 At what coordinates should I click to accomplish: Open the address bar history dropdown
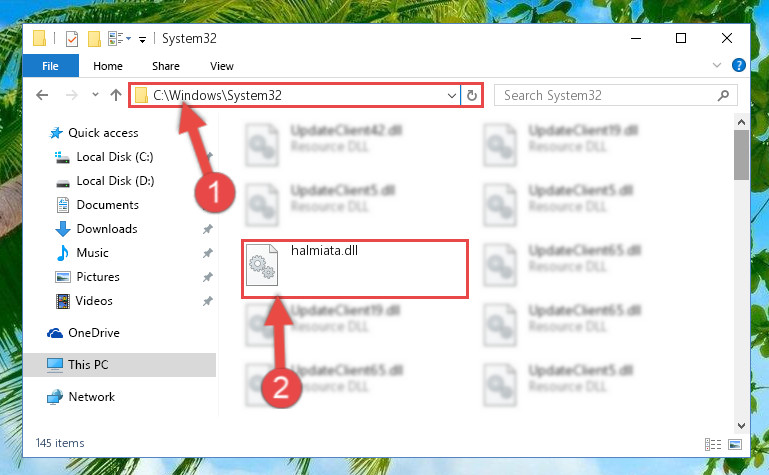click(x=452, y=95)
